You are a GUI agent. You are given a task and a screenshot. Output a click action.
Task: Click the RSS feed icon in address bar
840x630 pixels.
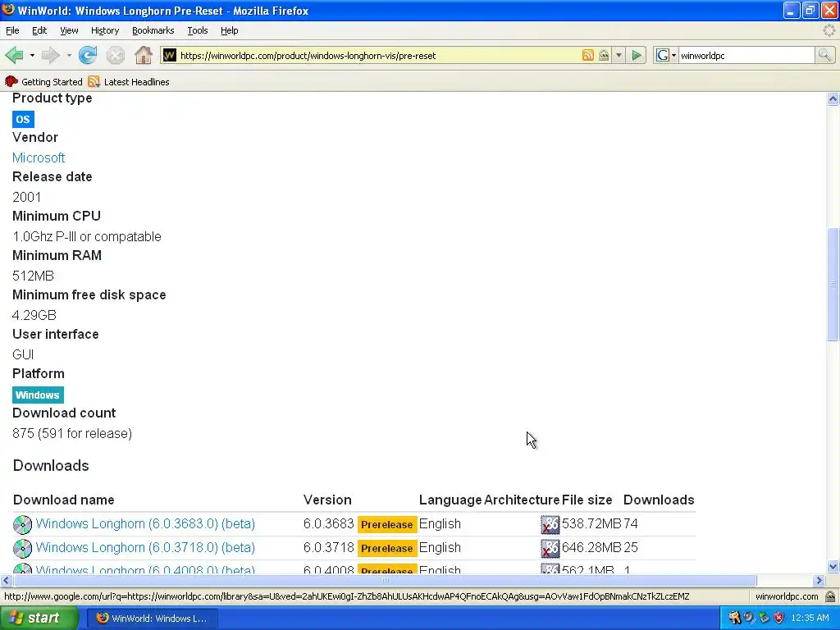[587, 55]
